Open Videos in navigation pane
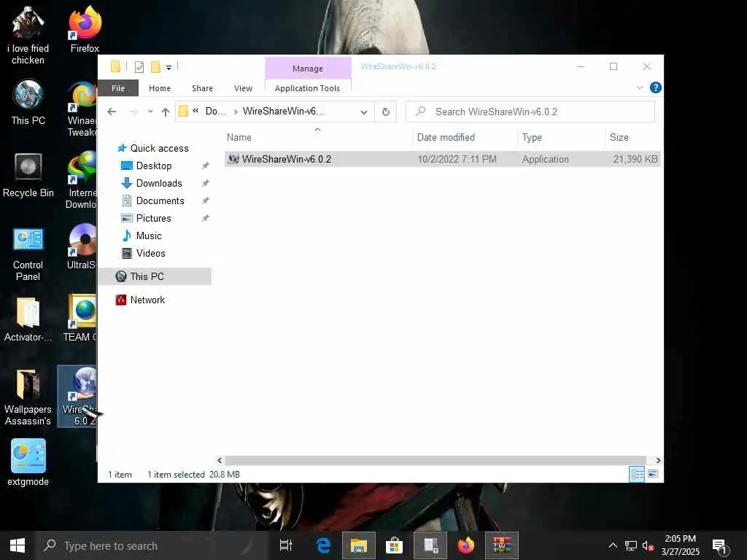 point(150,253)
